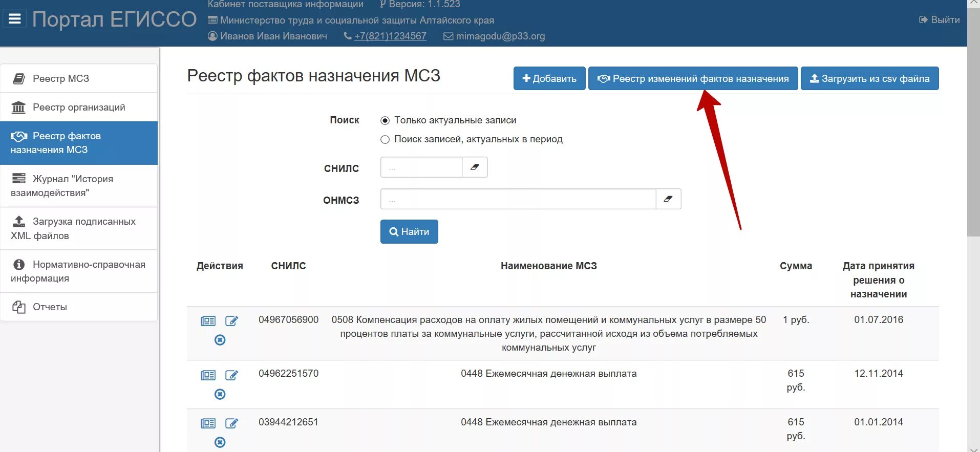The height and width of the screenshot is (452, 980).
Task: View details icon for СНИЛС 04962251570
Action: tap(208, 375)
